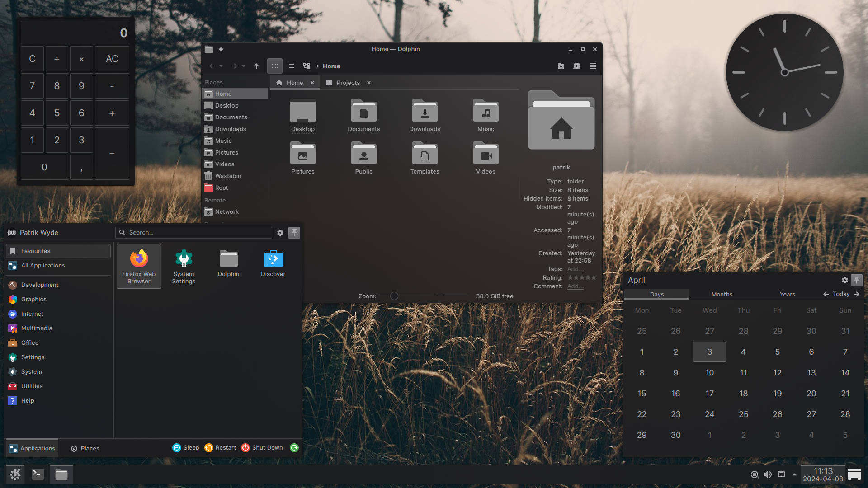Image resolution: width=868 pixels, height=488 pixels.
Task: Set rating stars for patrik folder
Action: (x=582, y=277)
